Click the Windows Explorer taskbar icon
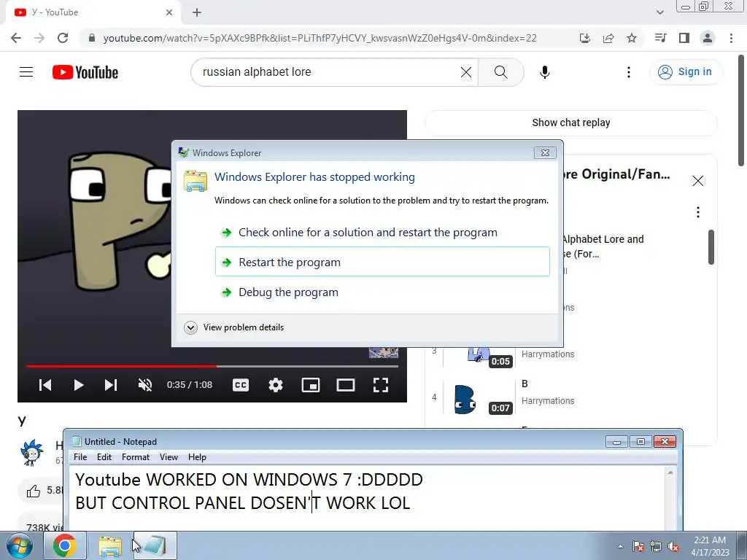 click(x=110, y=545)
